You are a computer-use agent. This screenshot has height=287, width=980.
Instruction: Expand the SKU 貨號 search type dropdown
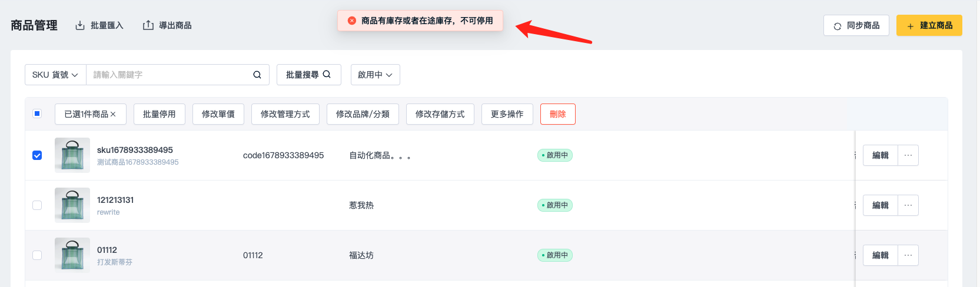tap(55, 75)
